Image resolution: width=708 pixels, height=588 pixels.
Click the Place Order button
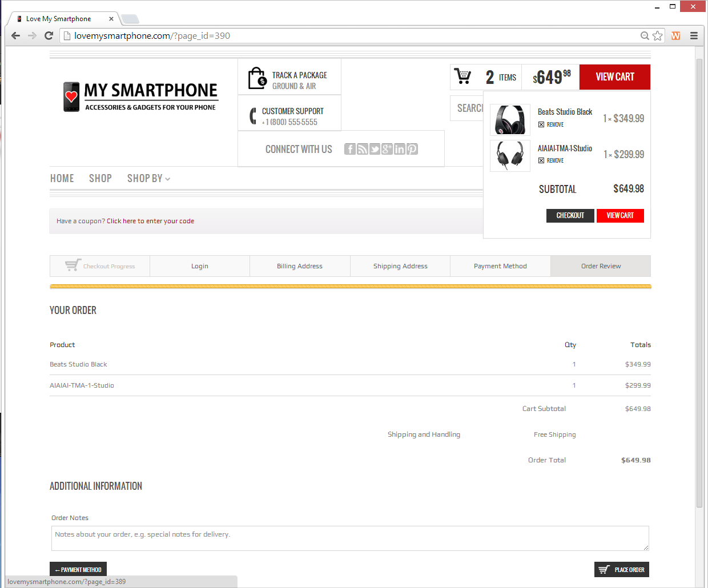[x=622, y=570]
